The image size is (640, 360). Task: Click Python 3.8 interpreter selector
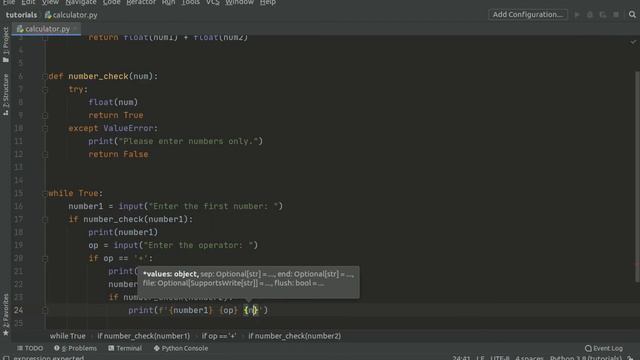(586, 358)
